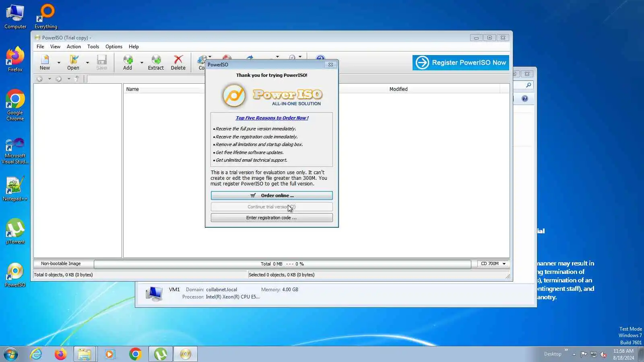Open the Google Chrome desktop shortcut
This screenshot has width=644, height=362.
point(15,105)
